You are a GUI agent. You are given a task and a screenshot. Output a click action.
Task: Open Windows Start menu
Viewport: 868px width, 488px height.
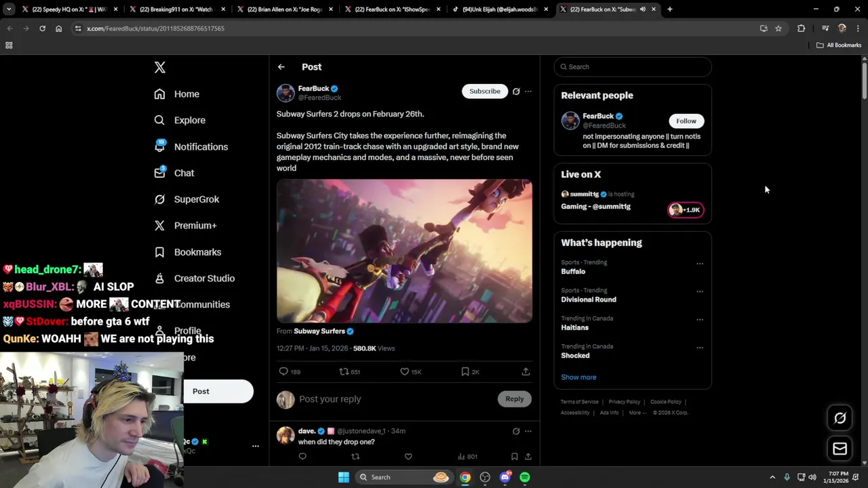point(344,477)
